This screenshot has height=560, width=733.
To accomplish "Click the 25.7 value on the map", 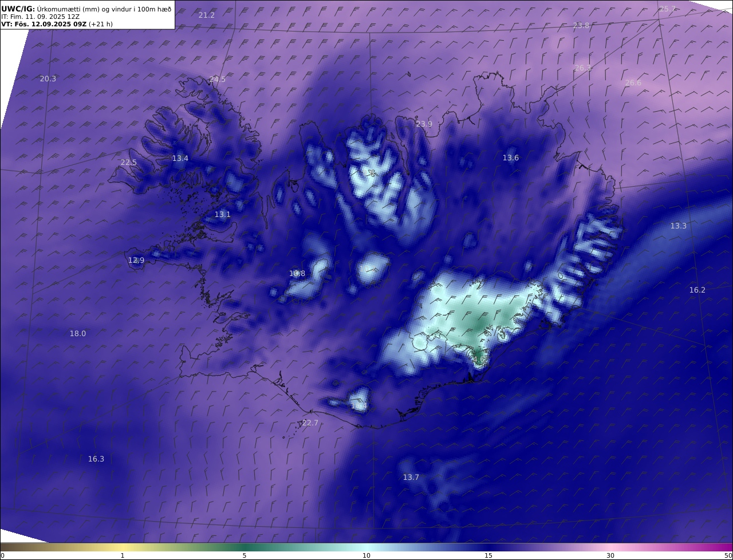I will (667, 9).
